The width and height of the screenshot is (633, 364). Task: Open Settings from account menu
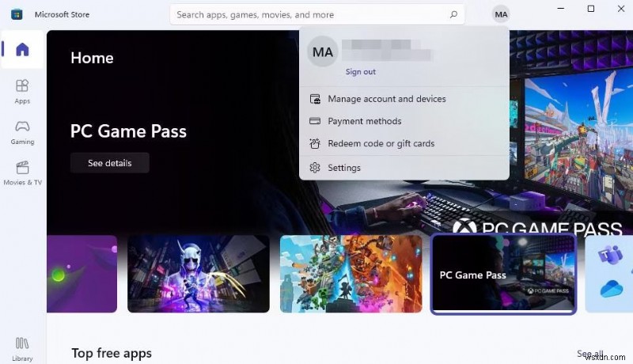pos(404,168)
